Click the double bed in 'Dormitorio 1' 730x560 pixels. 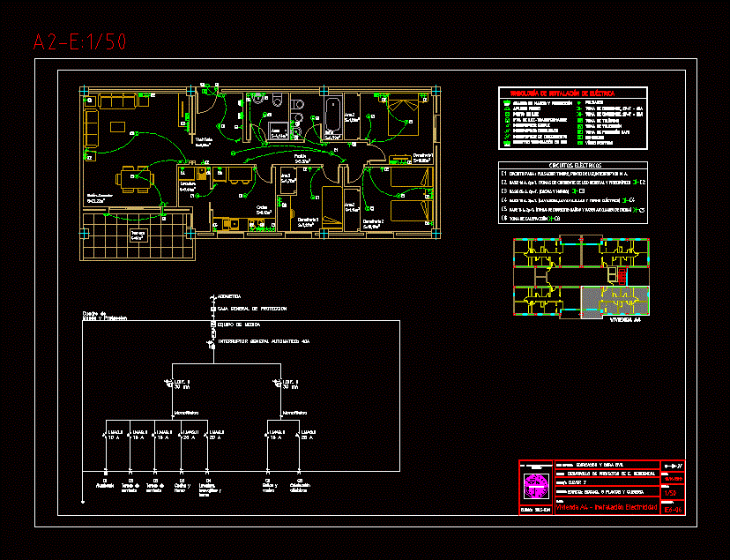point(403,115)
